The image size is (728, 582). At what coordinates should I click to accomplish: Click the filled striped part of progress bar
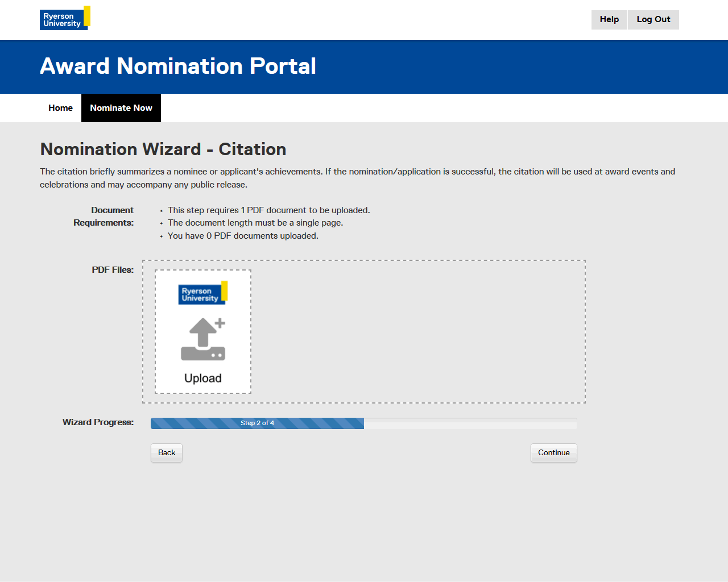(193, 423)
